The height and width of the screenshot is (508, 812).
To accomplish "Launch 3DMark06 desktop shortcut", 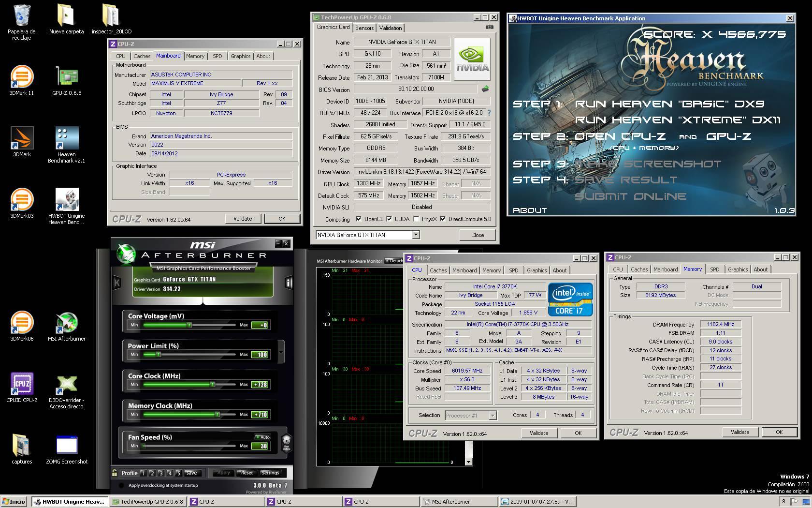I will click(22, 326).
